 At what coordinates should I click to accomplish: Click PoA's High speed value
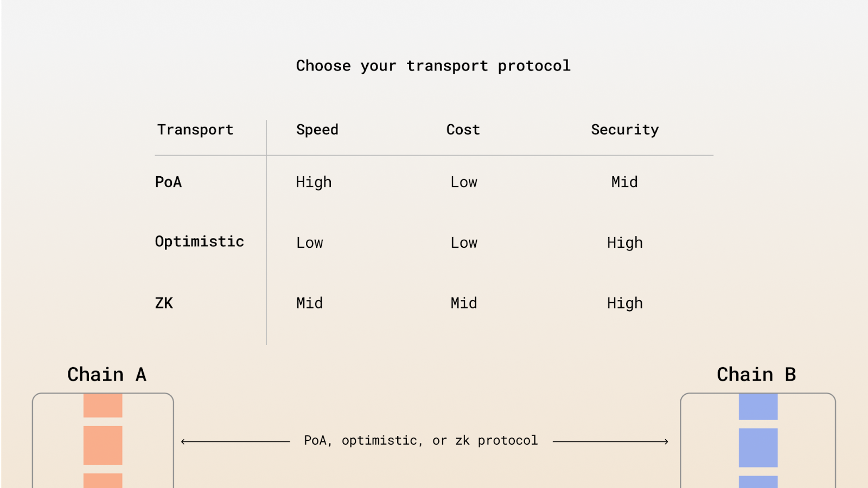(314, 182)
